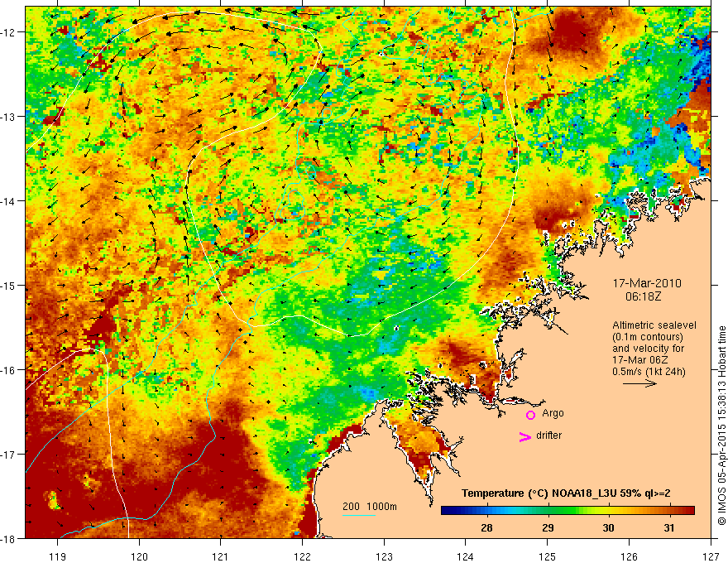Click the longitude axis label 121

point(221,556)
